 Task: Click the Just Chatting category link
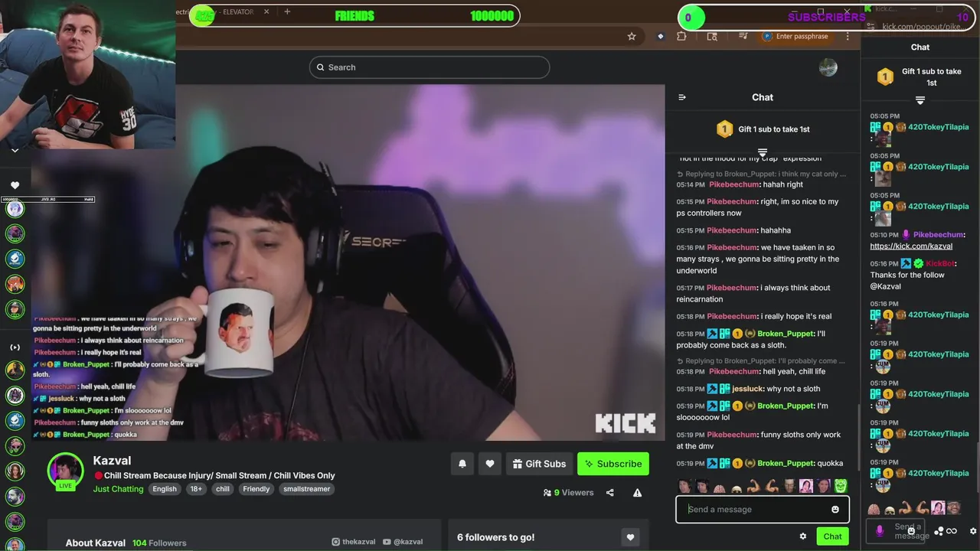click(118, 489)
